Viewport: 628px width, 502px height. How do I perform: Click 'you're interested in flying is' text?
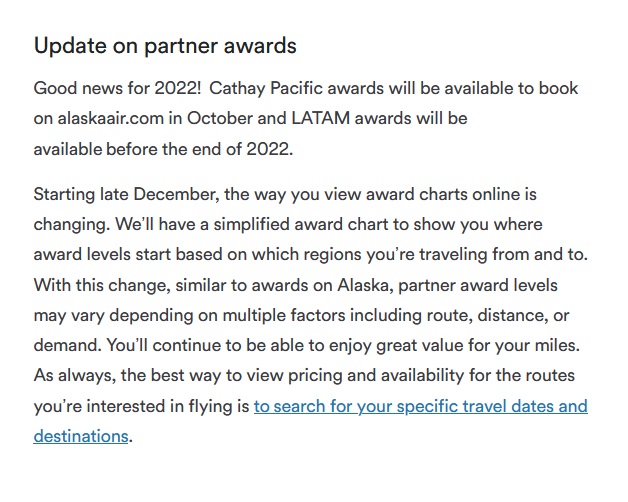[141, 406]
